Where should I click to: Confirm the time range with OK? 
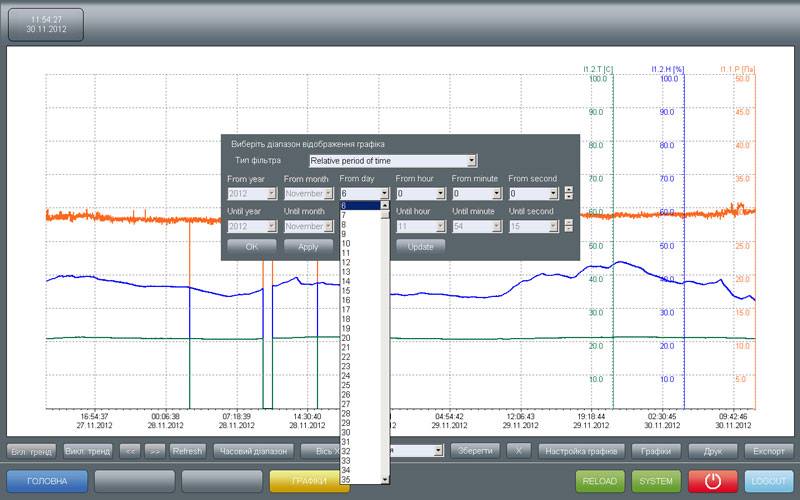point(252,246)
